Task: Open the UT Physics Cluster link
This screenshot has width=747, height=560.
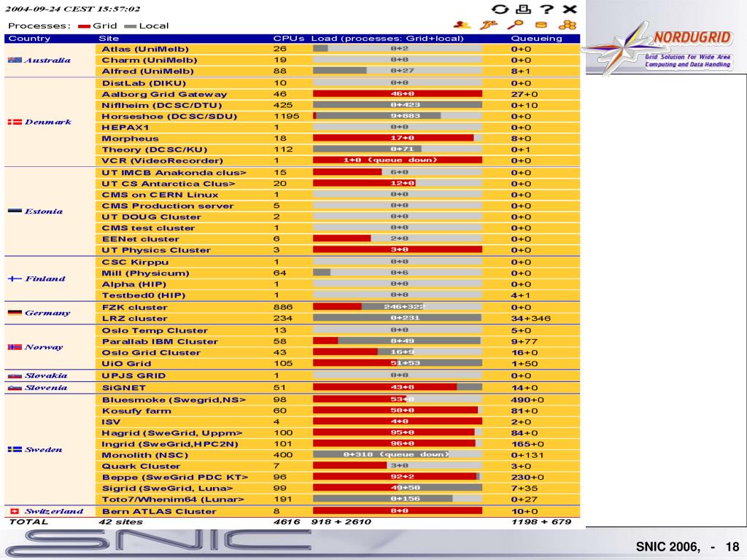Action: [x=156, y=250]
